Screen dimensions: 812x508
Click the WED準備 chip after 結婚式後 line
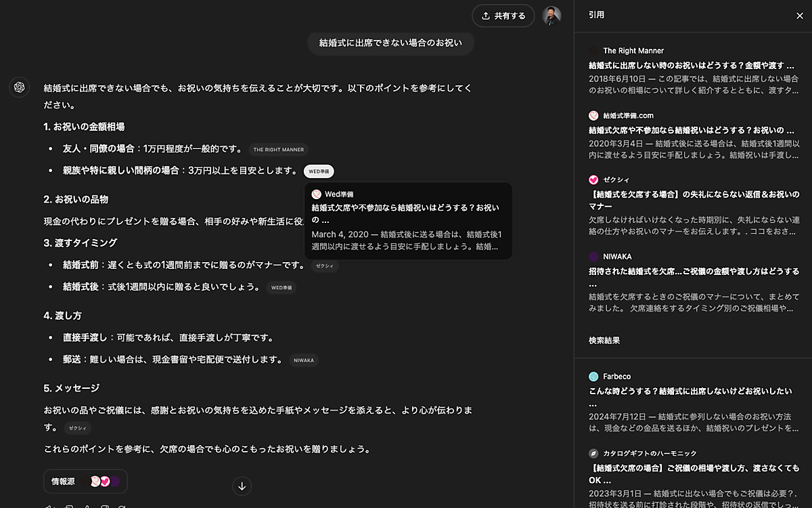(281, 287)
